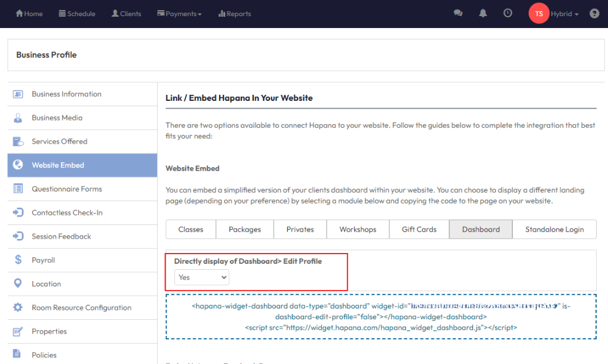
Task: Click the Payroll dollar sign icon
Action: (x=18, y=260)
